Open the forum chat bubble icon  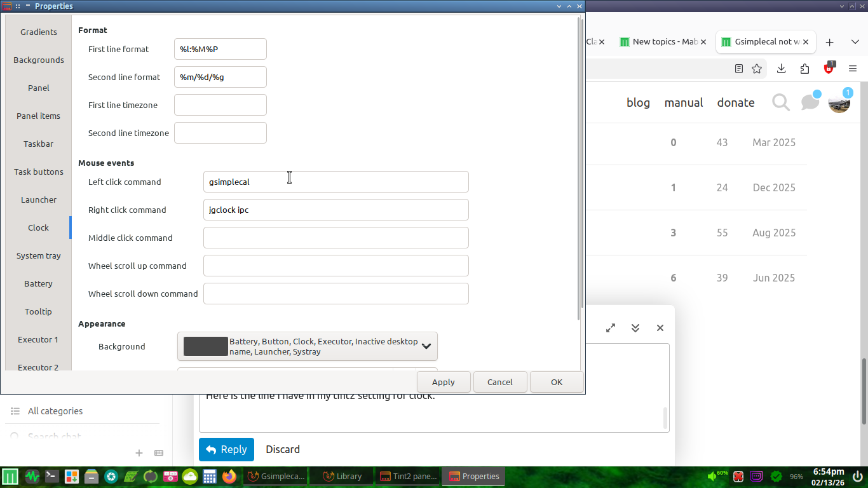[x=810, y=102]
